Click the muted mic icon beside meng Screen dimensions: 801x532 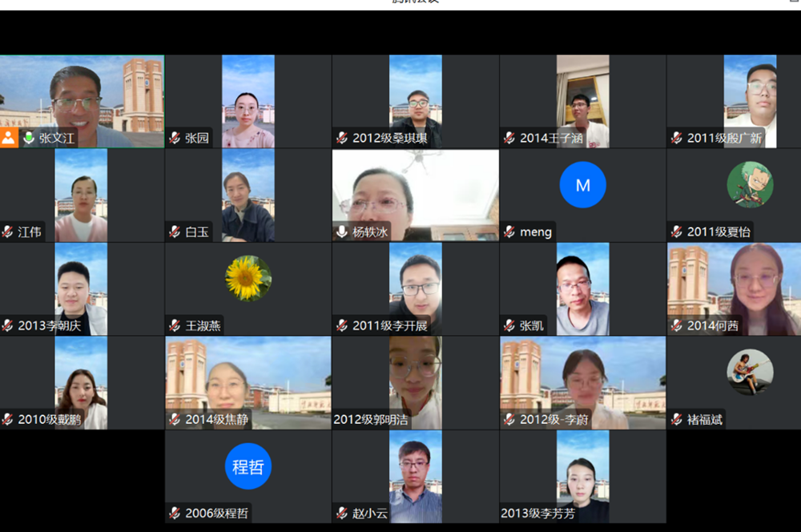click(509, 232)
